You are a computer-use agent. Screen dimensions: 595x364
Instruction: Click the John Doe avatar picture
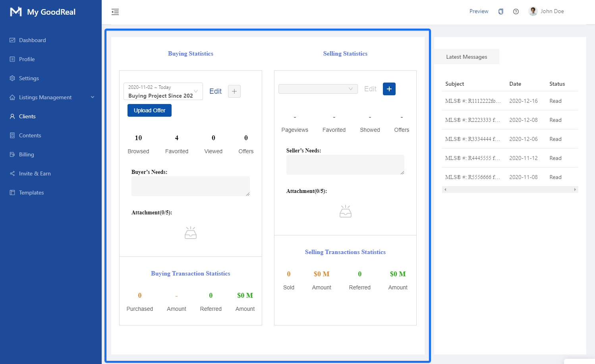click(x=533, y=11)
